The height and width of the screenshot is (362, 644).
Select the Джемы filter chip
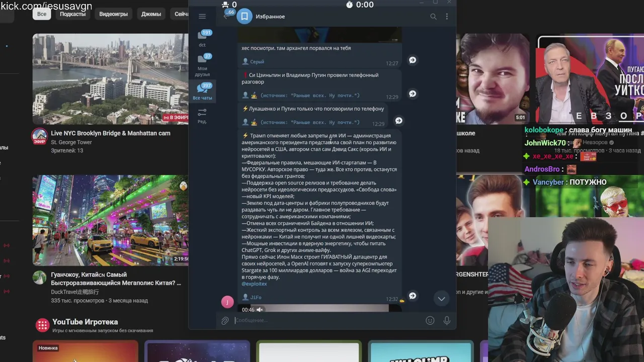click(x=151, y=14)
